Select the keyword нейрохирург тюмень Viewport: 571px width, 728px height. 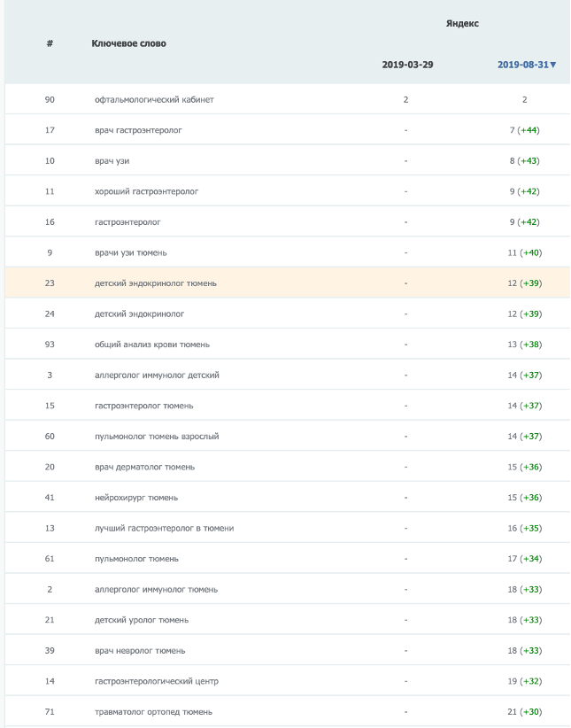coord(138,498)
